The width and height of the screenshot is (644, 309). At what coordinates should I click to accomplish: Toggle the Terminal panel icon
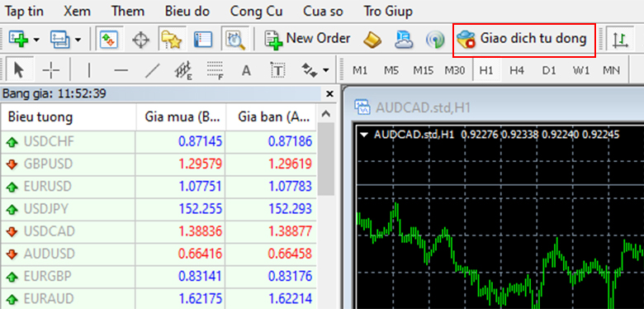coord(203,40)
